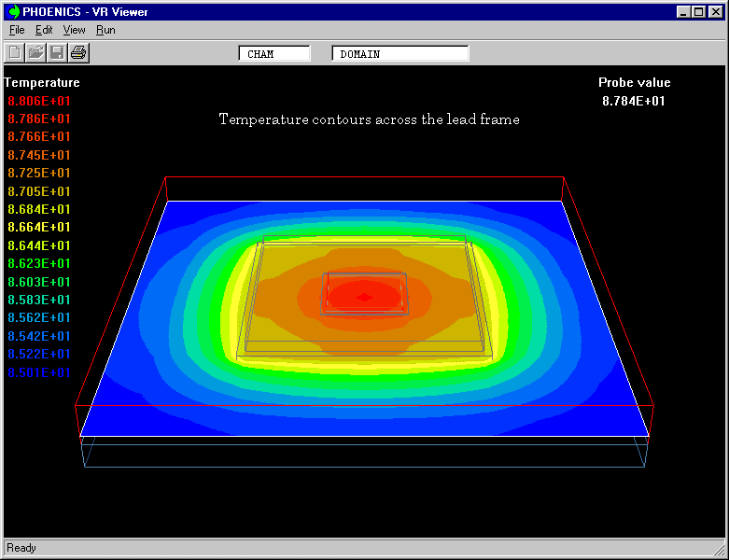Screen dimensions: 729x560
Task: Open a file using the folder icon
Action: tap(36, 52)
